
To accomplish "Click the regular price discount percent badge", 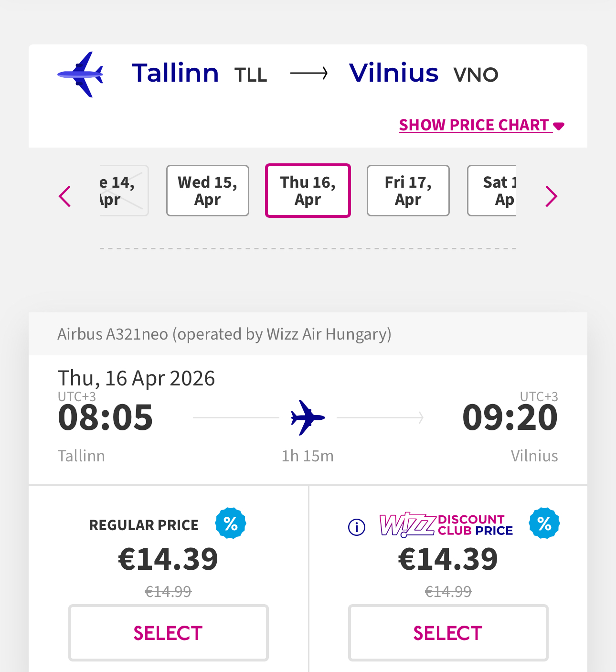I will (x=231, y=523).
